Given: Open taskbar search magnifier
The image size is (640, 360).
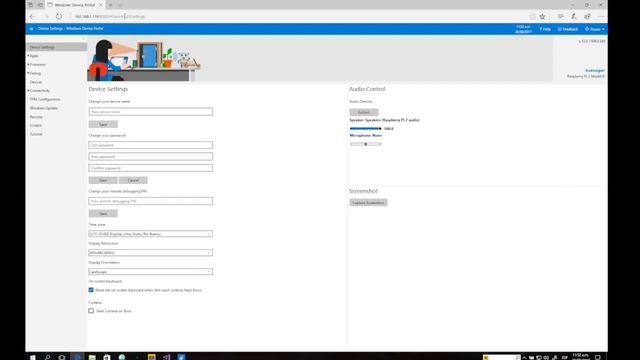Looking at the screenshot, I should coord(47,357).
